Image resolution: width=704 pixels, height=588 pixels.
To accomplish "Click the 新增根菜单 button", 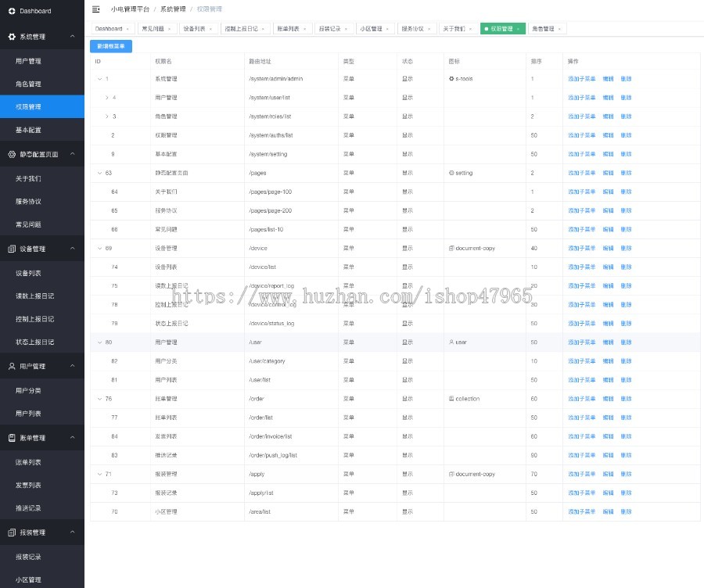I will pos(111,46).
